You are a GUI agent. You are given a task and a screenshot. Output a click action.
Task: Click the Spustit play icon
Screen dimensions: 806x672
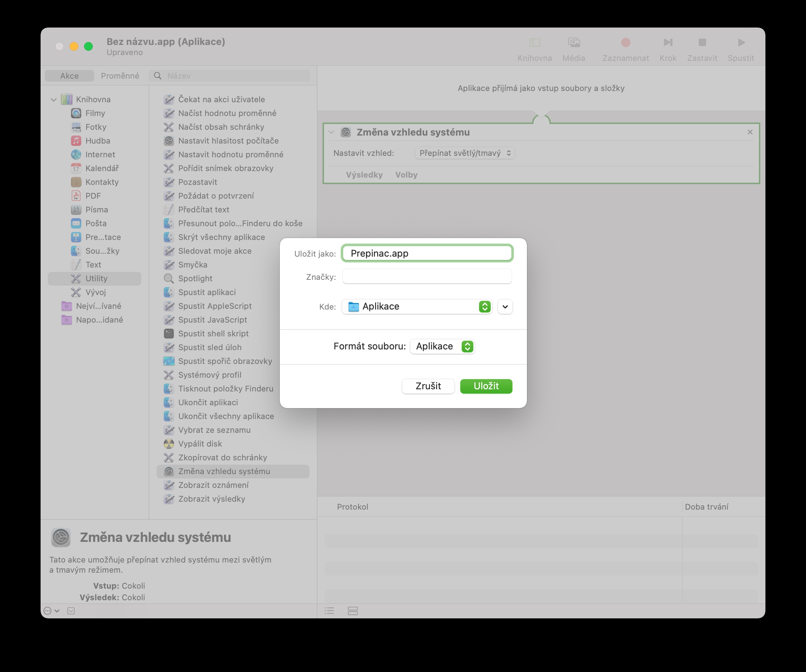pyautogui.click(x=741, y=43)
